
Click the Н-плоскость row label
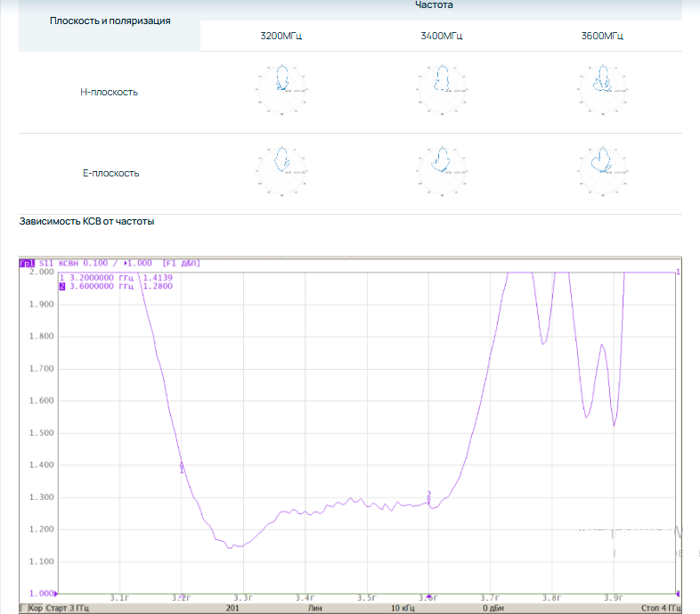pos(109,92)
